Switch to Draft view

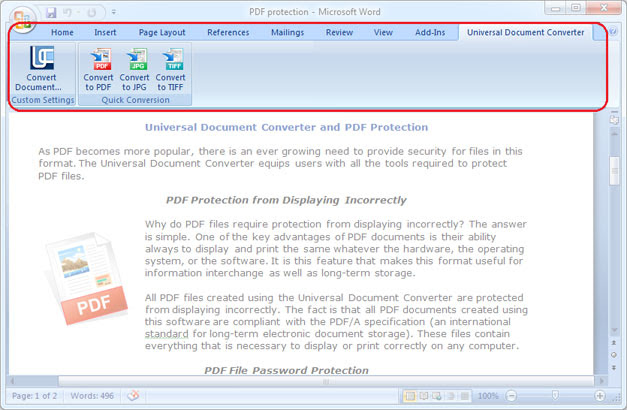point(464,396)
